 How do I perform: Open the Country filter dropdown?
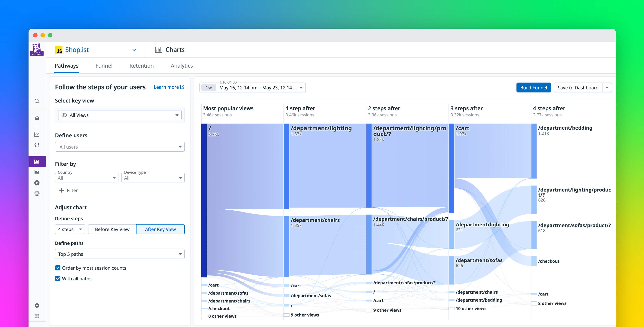86,178
